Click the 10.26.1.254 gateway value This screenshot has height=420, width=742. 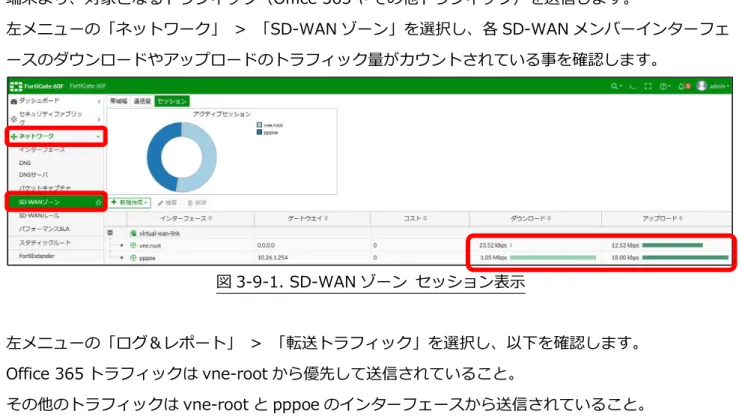pyautogui.click(x=273, y=258)
